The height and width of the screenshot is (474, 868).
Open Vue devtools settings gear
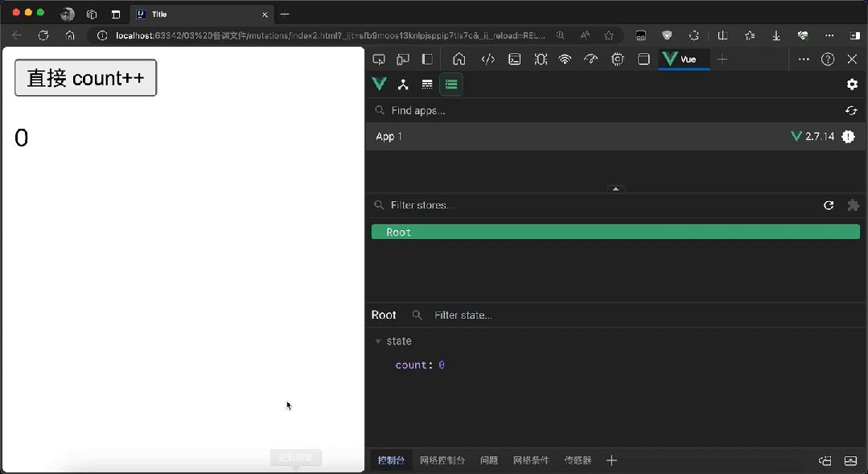tap(852, 84)
